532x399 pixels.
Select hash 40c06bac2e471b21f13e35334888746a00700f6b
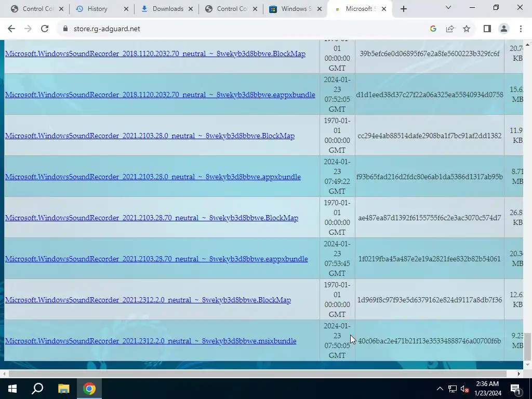pos(430,341)
